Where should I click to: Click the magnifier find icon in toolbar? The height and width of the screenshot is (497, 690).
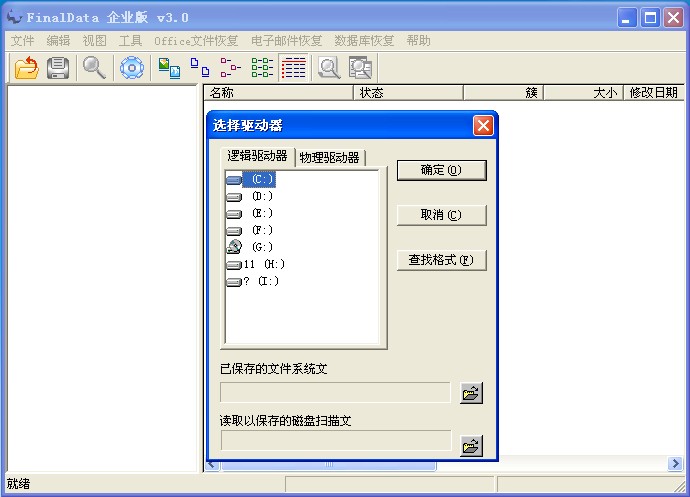pos(94,68)
